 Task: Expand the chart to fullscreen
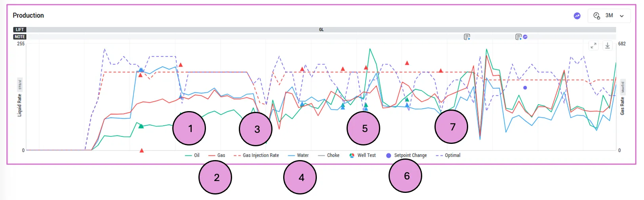coord(593,45)
